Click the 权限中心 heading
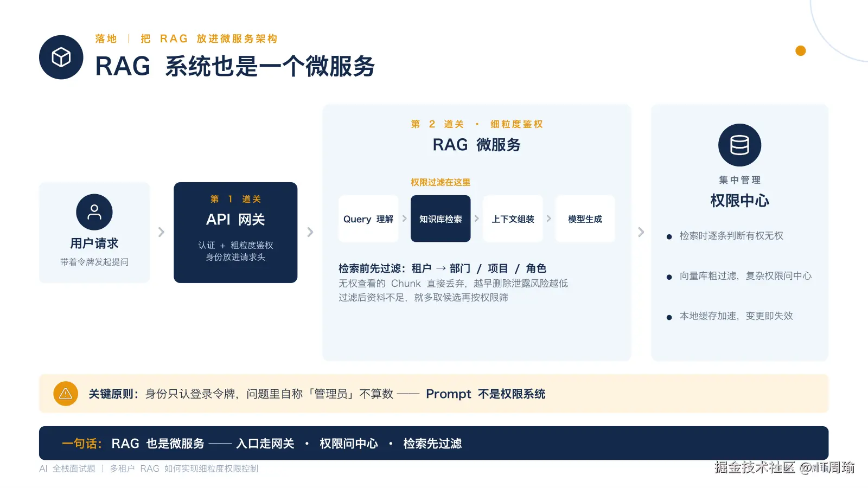This screenshot has height=488, width=868. tap(739, 201)
